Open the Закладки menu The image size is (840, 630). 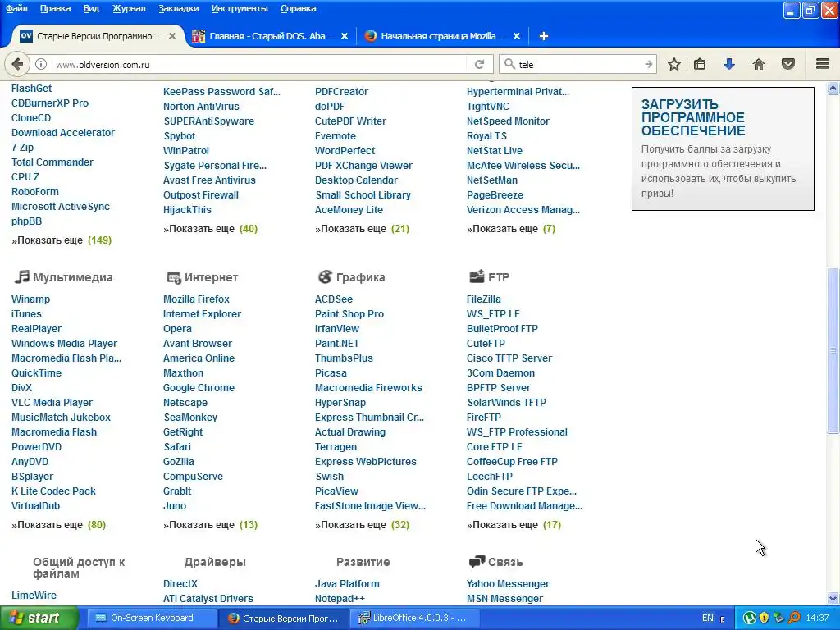(178, 8)
